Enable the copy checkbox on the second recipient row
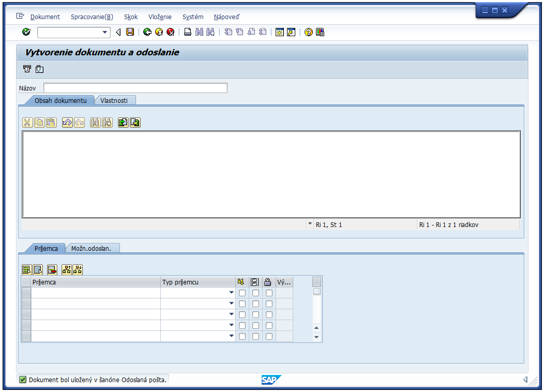Image resolution: width=544 pixels, height=392 pixels. [x=255, y=304]
